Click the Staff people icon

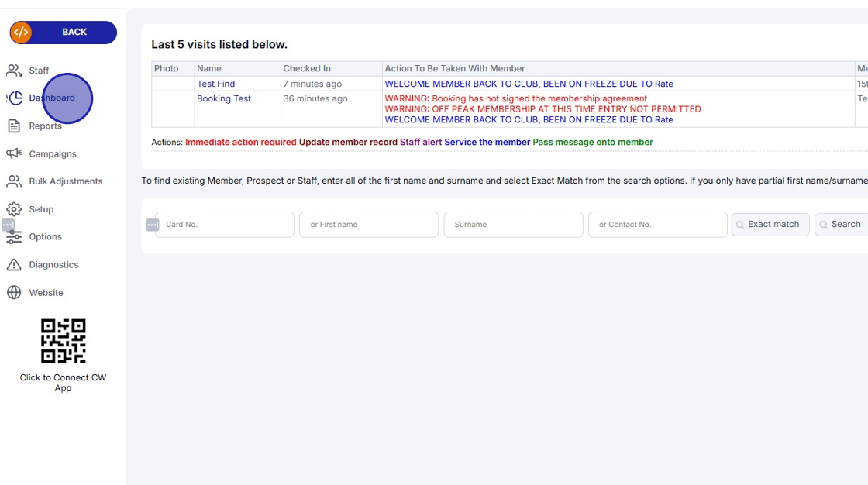14,71
